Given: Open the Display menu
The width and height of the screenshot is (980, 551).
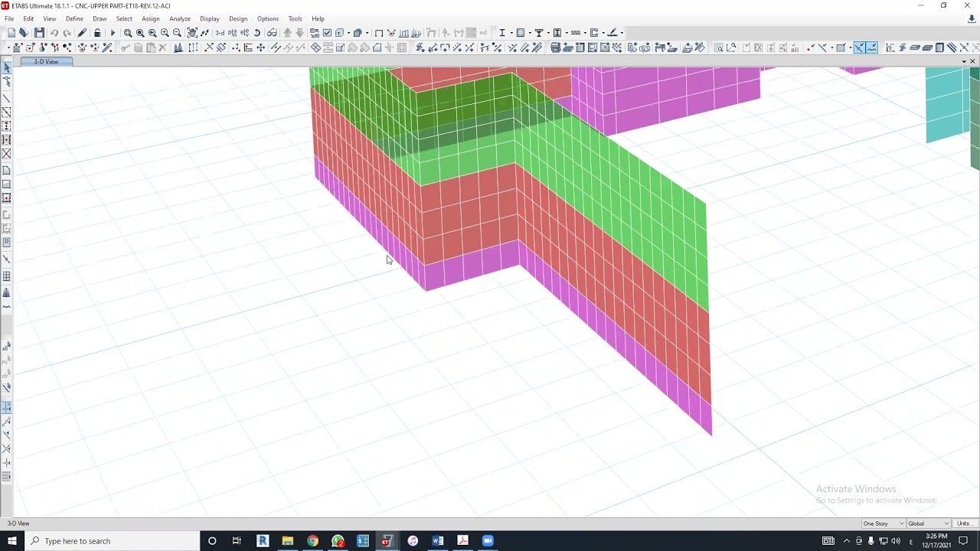Looking at the screenshot, I should coord(210,18).
